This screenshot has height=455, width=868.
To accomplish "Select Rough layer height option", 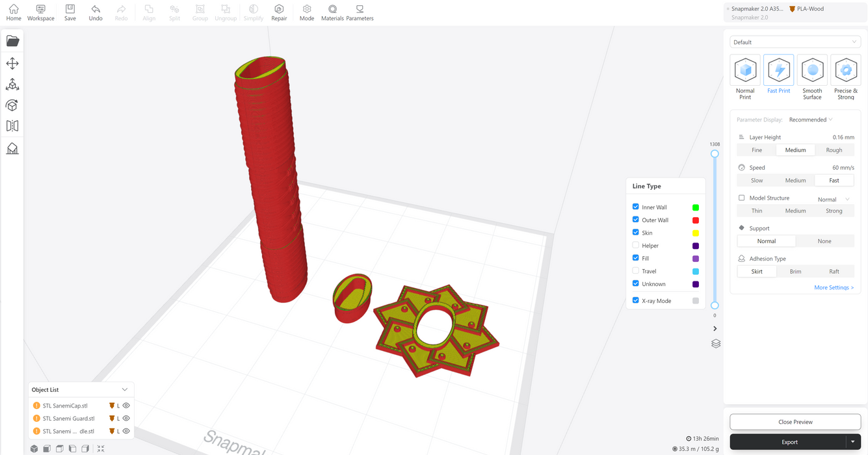I will [x=834, y=150].
